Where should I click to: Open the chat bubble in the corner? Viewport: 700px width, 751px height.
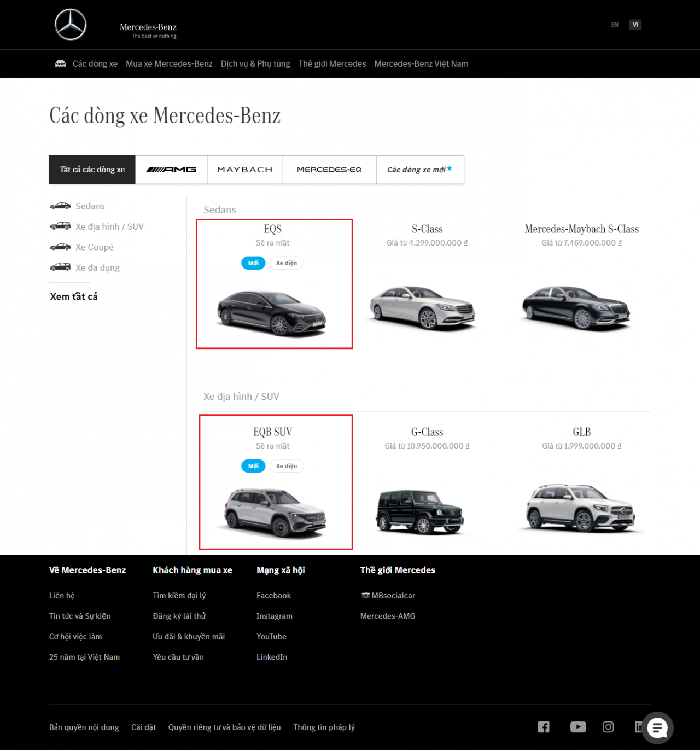(x=657, y=728)
